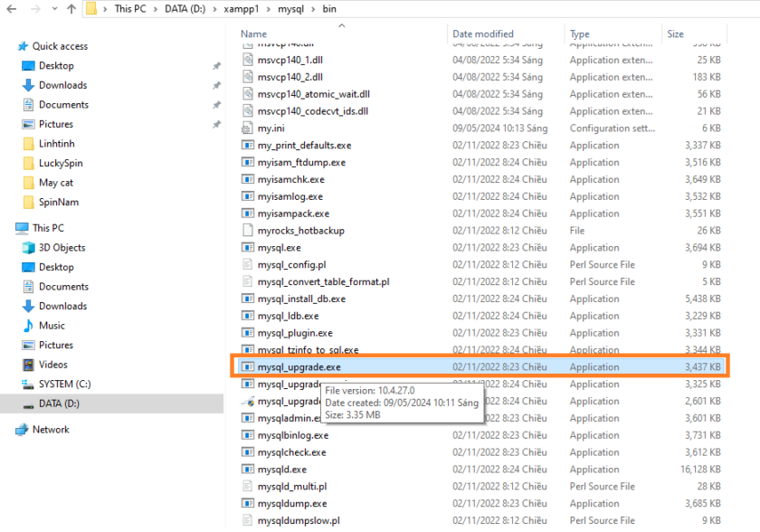Viewport: 760px width, 532px height.
Task: Expand the chevron after xampp1 in address bar
Action: pyautogui.click(x=269, y=9)
